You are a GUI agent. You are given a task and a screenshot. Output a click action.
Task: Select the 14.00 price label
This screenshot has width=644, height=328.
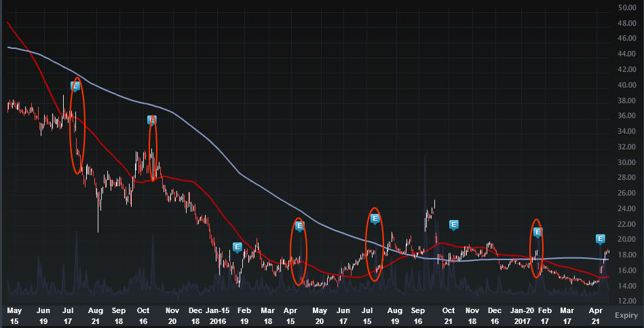(627, 286)
